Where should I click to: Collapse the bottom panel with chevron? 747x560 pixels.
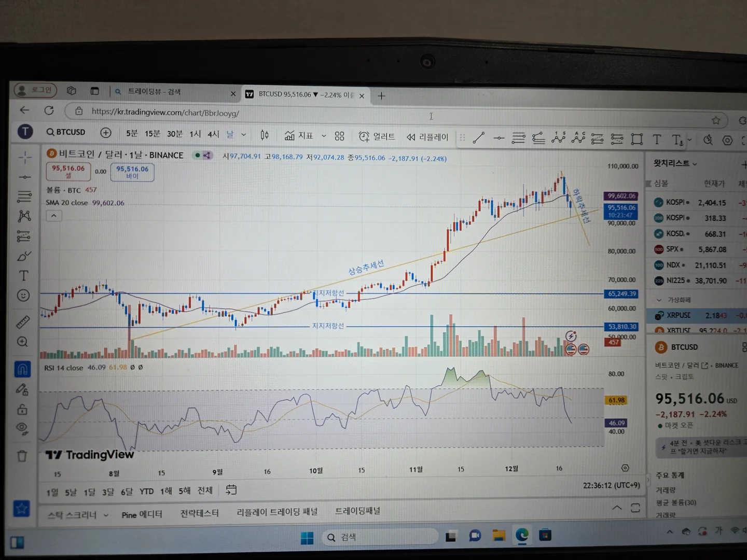616,508
